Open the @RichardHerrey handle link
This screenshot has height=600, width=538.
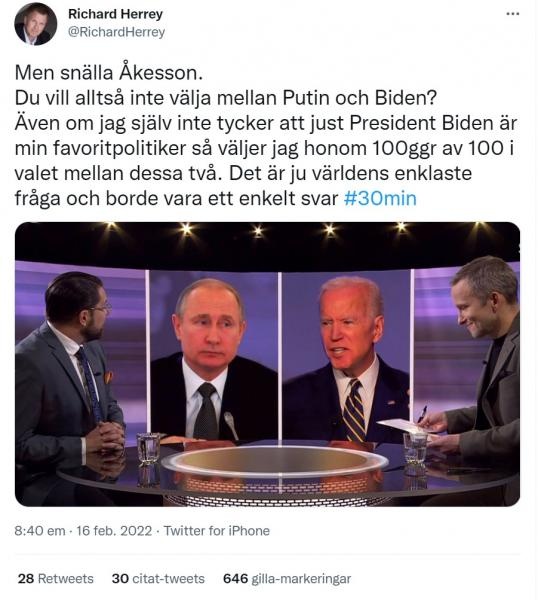tap(116, 32)
